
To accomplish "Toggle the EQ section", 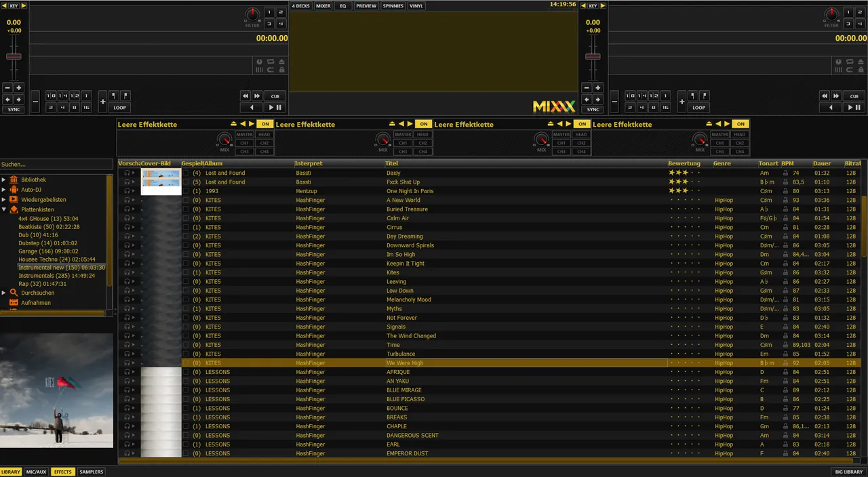I will [x=343, y=5].
